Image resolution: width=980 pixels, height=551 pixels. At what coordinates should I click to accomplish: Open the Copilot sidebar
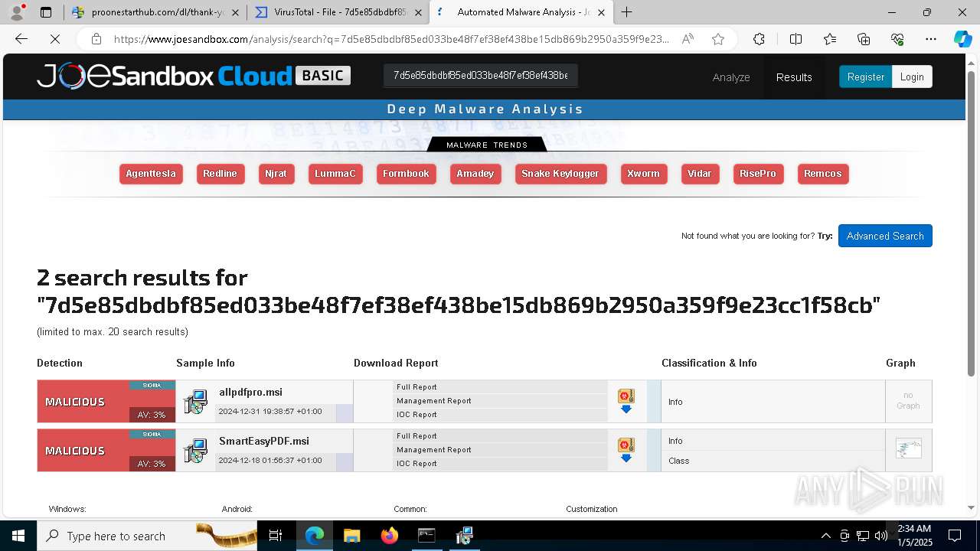point(962,39)
